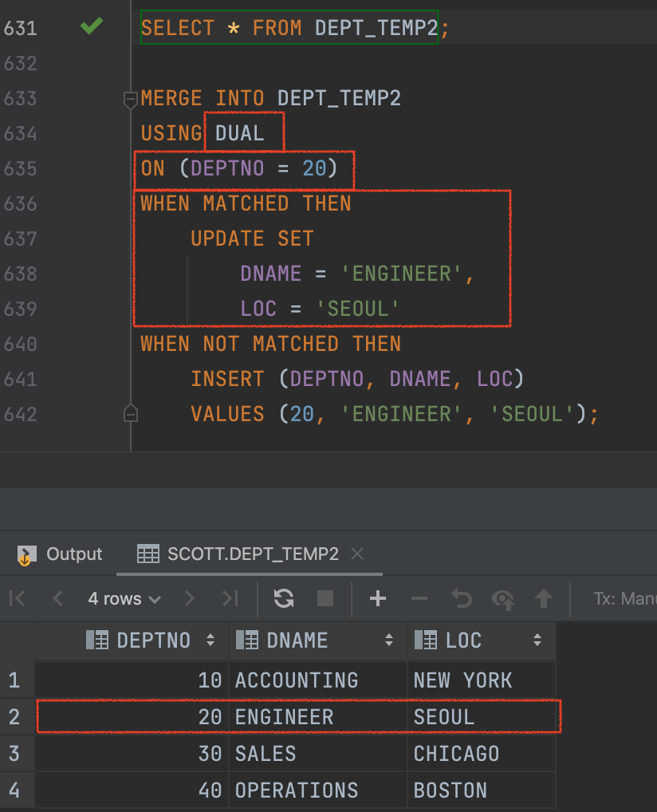The width and height of the screenshot is (657, 812).
Task: Click the DNAME column header
Action: [318, 641]
